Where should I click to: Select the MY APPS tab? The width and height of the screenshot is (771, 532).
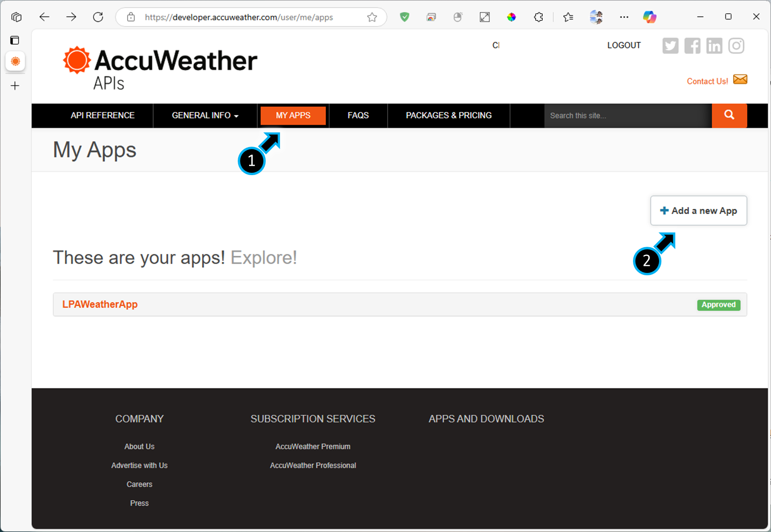[x=293, y=115]
